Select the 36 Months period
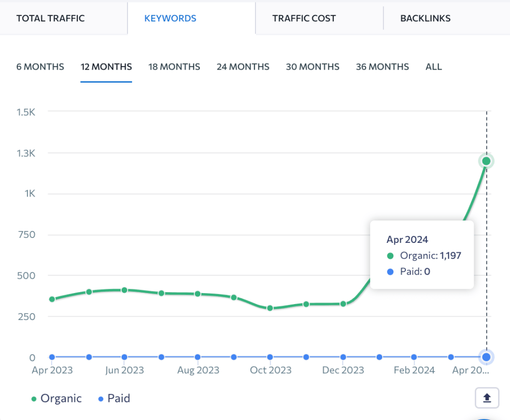The width and height of the screenshot is (510, 420). (382, 67)
